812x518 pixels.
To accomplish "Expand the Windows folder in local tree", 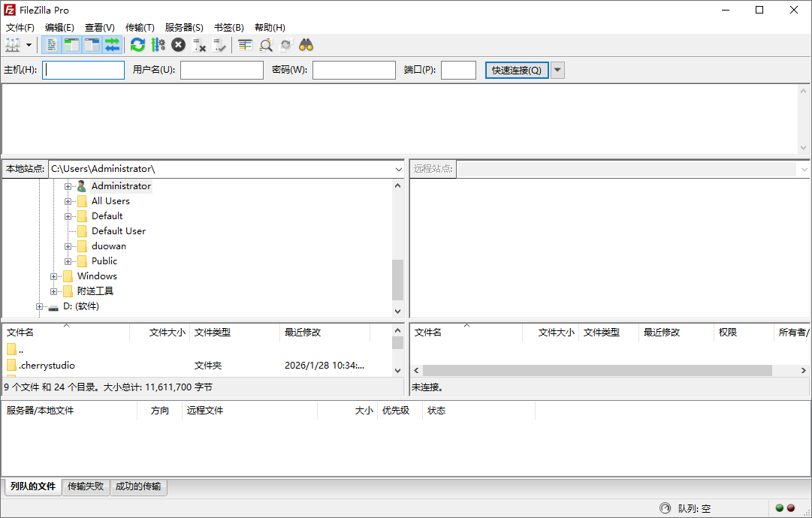I will 54,276.
